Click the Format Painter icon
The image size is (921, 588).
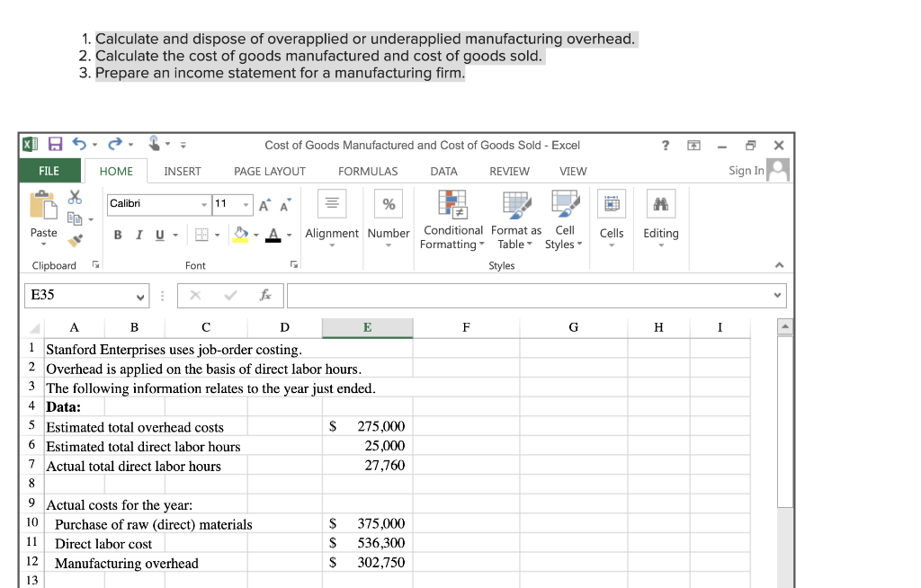click(74, 239)
